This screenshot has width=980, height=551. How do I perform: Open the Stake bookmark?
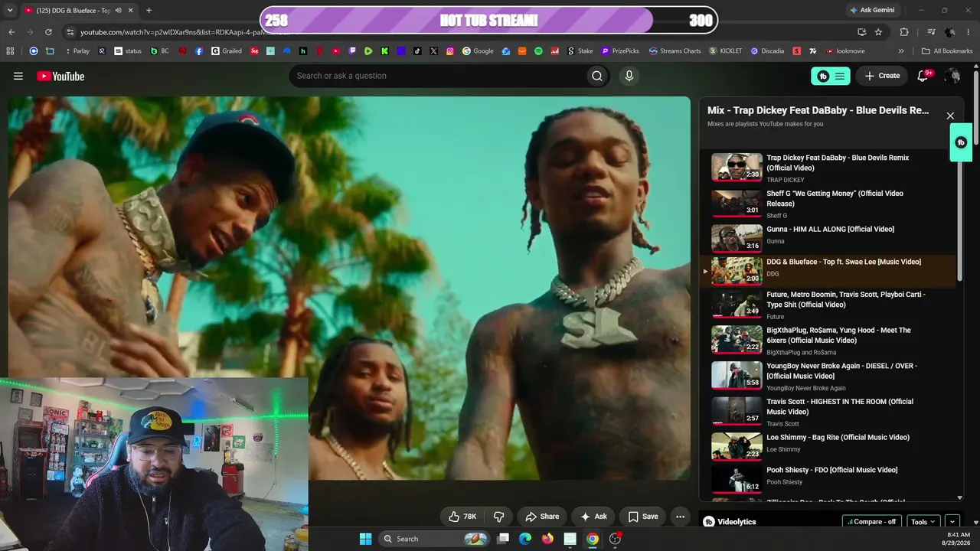pyautogui.click(x=580, y=51)
